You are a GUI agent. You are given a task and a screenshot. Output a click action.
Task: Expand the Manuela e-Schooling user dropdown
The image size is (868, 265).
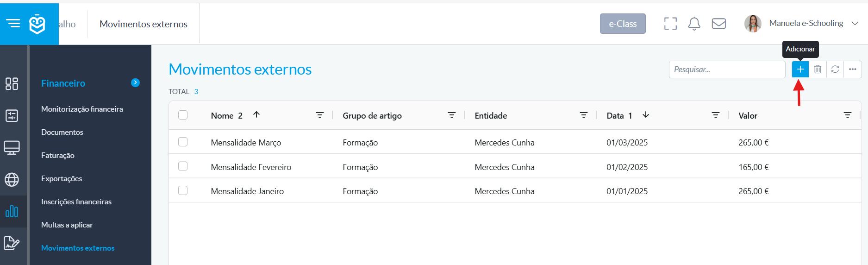pos(855,23)
